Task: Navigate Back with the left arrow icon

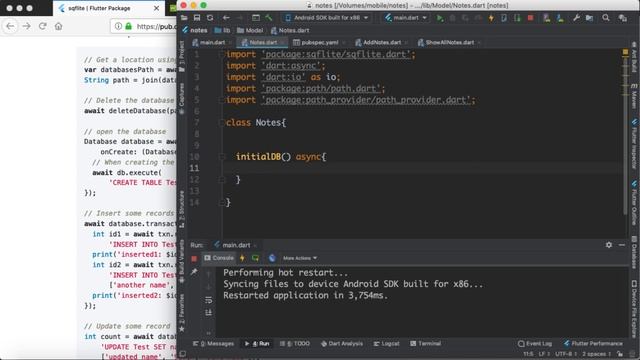Action: point(226,18)
